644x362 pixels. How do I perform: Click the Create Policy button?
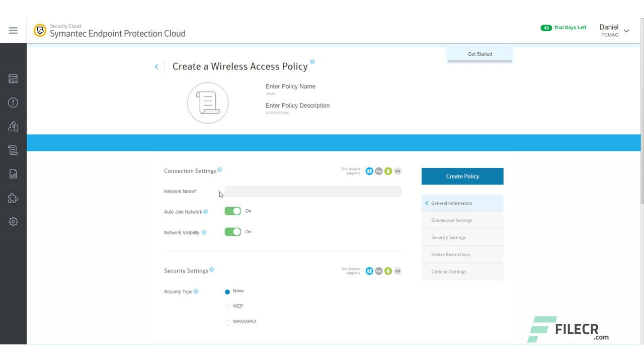tap(462, 176)
